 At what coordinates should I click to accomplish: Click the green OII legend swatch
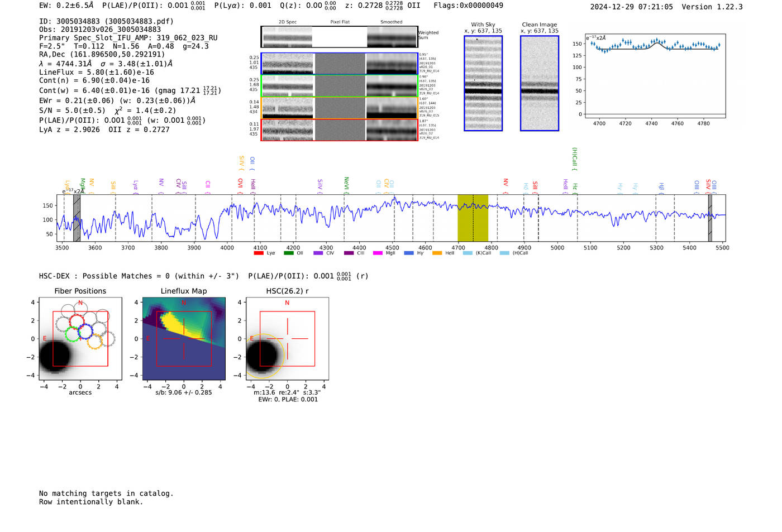tap(288, 253)
